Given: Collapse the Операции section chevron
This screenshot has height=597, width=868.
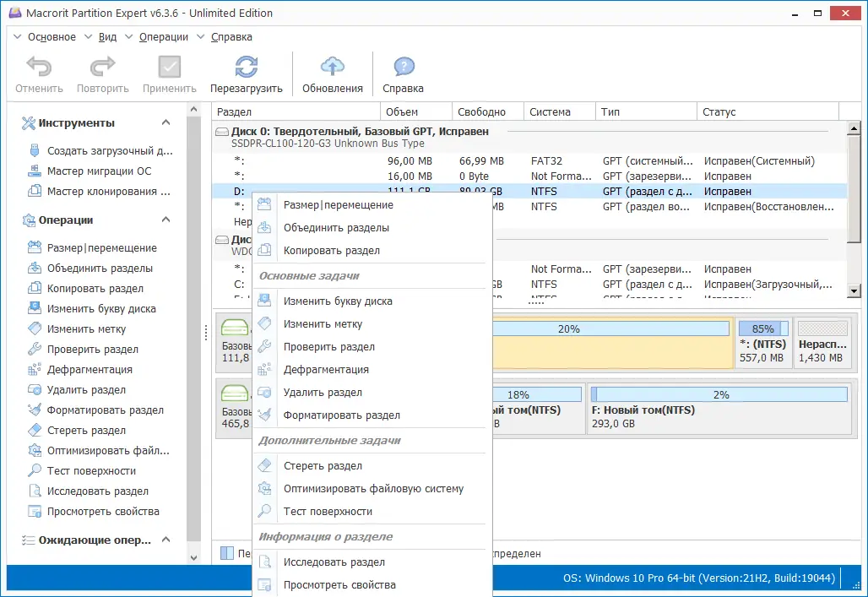Looking at the screenshot, I should pyautogui.click(x=166, y=220).
